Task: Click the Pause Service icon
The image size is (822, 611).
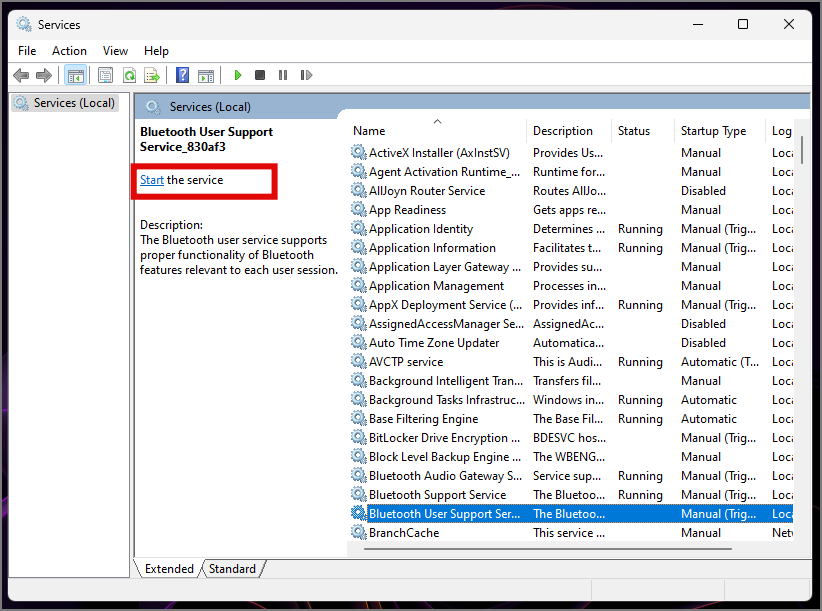Action: 283,75
